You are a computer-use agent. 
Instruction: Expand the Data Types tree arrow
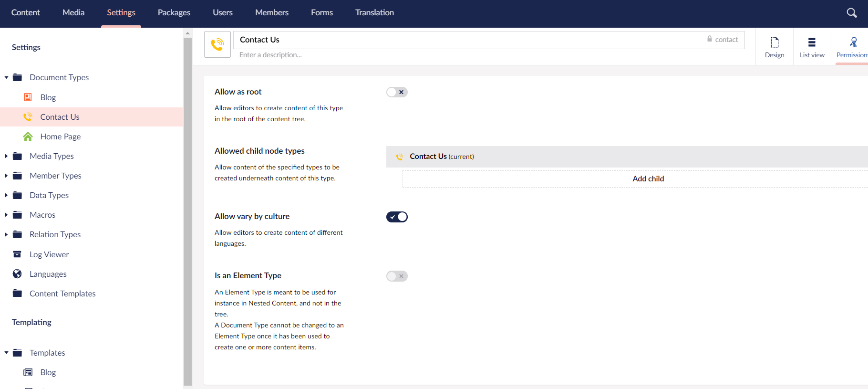6,195
